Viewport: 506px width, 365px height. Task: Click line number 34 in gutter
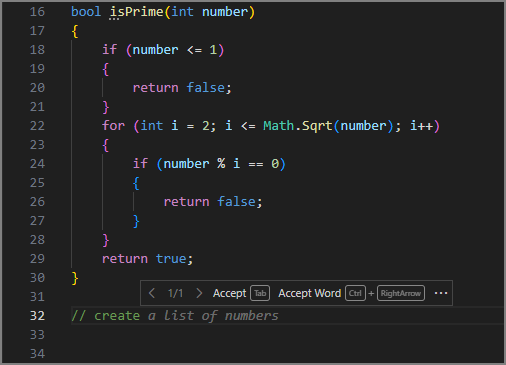(x=37, y=354)
